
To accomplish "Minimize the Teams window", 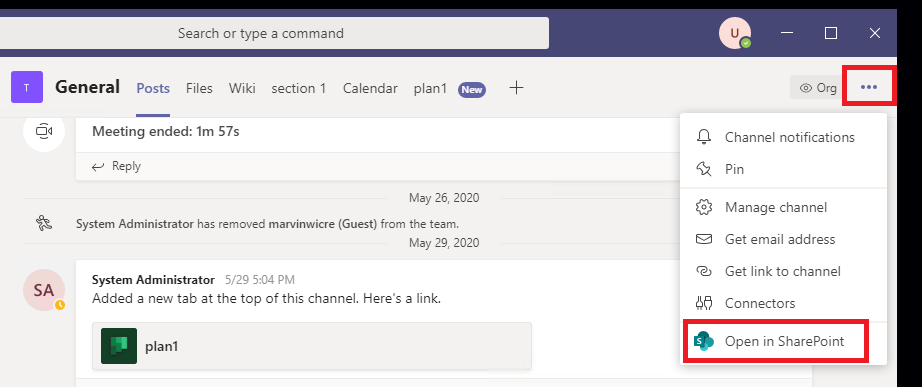I will (x=787, y=33).
